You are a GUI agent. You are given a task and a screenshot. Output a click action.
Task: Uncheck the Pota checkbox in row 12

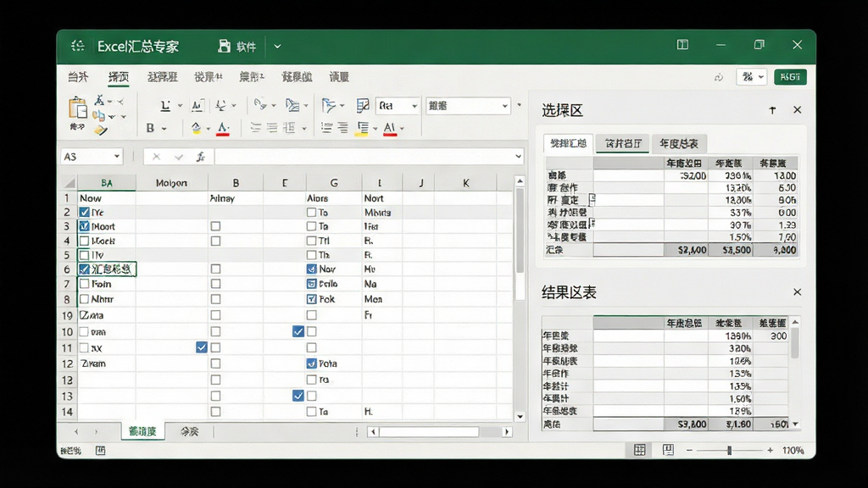[312, 363]
